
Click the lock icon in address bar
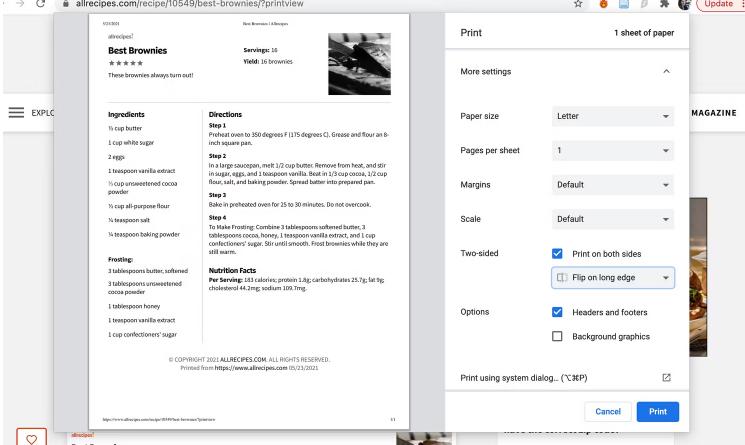tap(66, 4)
